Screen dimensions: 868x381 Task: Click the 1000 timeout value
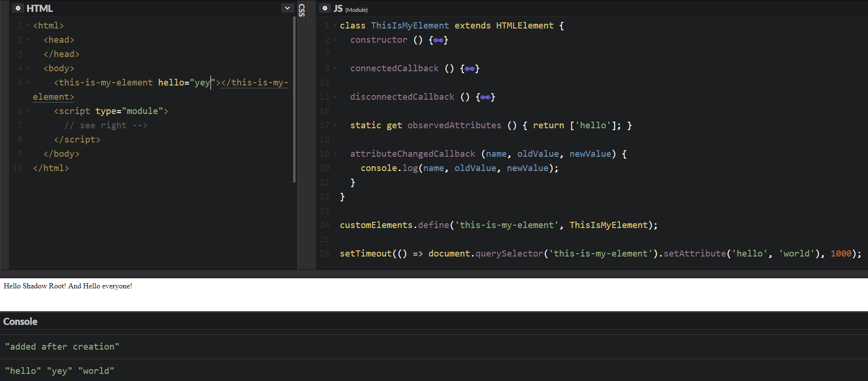[x=841, y=254]
